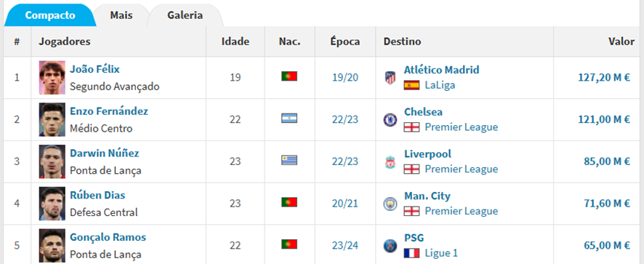
Task: Click the Manchester City crest icon
Action: pyautogui.click(x=390, y=204)
